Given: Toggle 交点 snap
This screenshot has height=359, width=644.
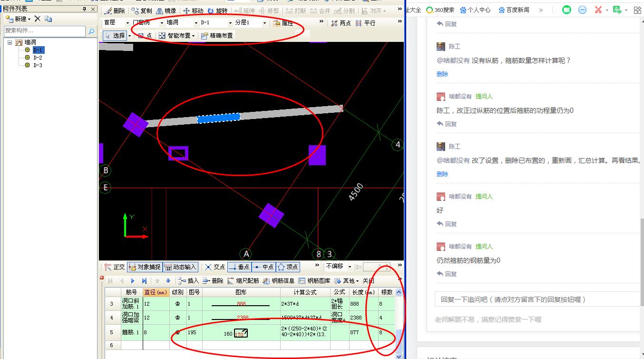Looking at the screenshot, I should point(215,267).
